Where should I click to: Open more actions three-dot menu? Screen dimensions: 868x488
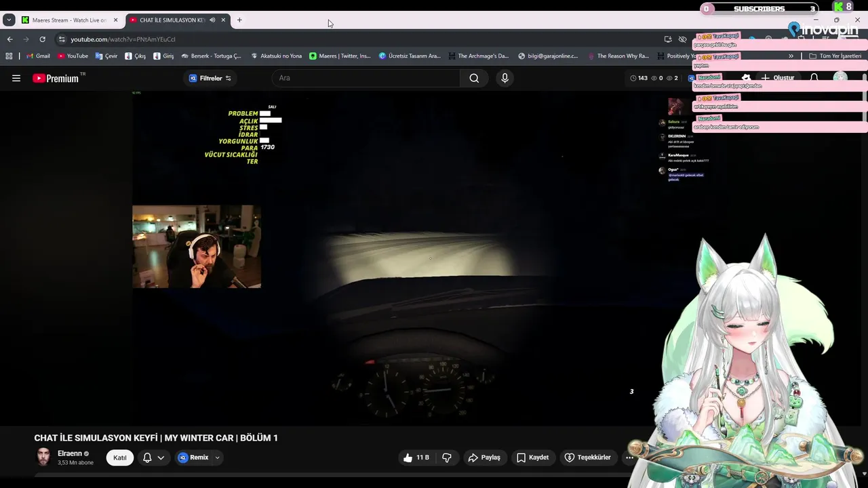pyautogui.click(x=630, y=457)
